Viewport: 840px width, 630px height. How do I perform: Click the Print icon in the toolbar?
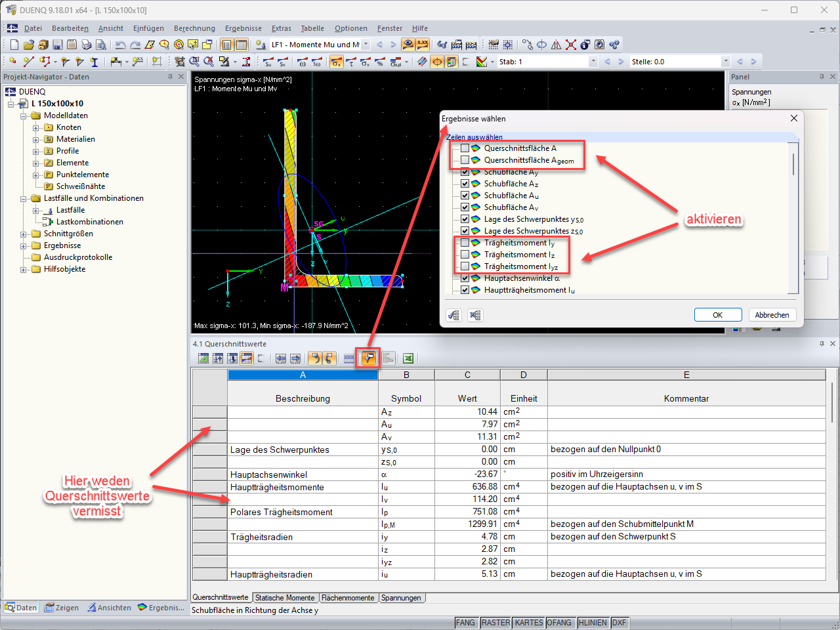coord(86,44)
